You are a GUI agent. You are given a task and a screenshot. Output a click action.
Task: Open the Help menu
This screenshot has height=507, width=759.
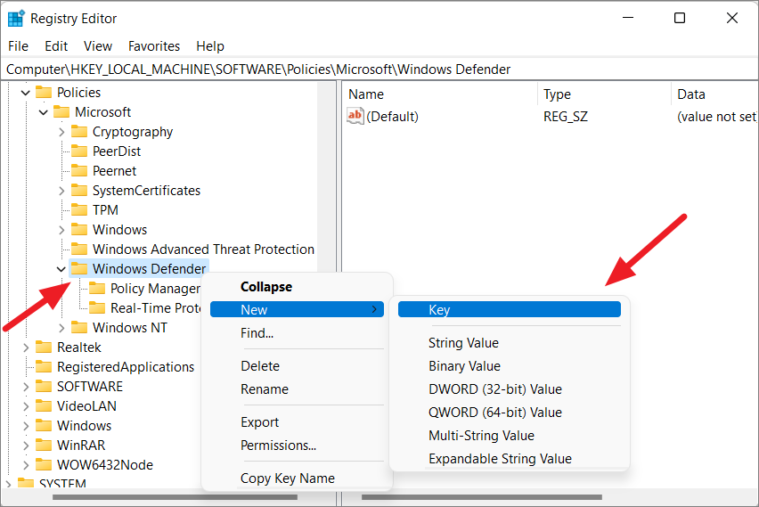coord(210,46)
